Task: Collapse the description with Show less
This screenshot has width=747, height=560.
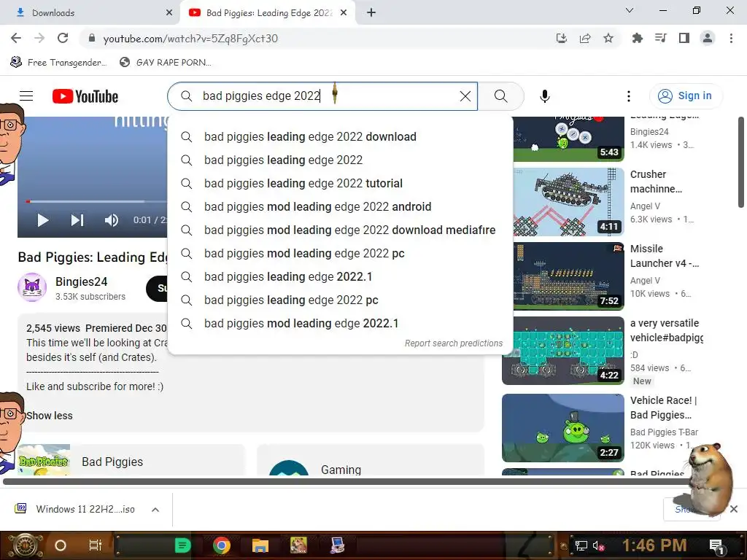Action: pyautogui.click(x=50, y=416)
